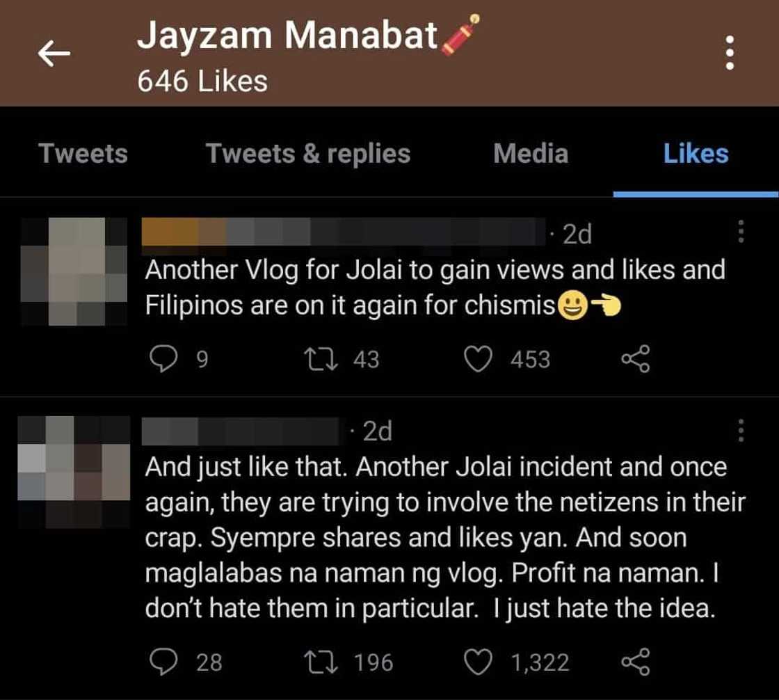Like the tweet with 1,322 likes

[x=478, y=661]
